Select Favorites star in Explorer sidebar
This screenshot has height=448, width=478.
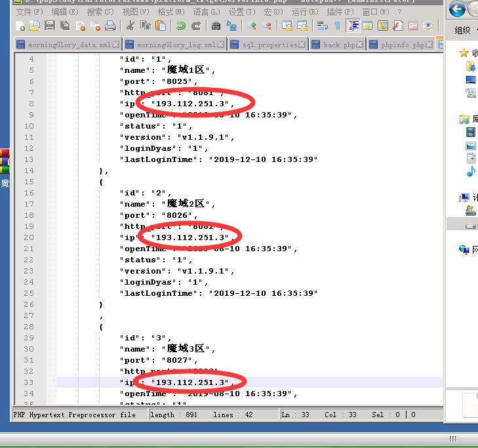coord(464,52)
